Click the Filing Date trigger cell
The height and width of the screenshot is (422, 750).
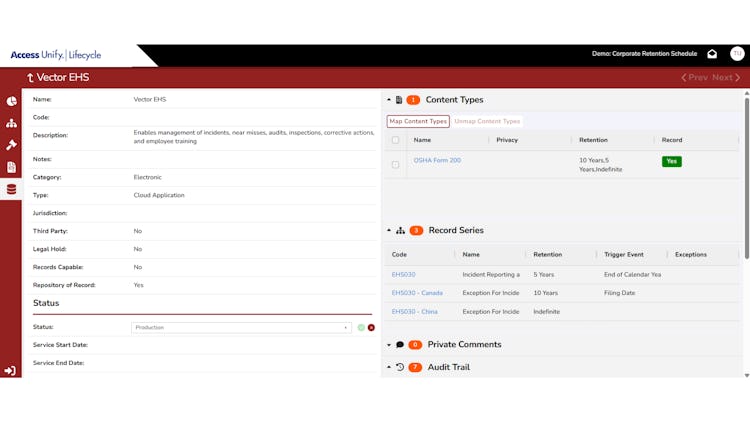tap(619, 293)
